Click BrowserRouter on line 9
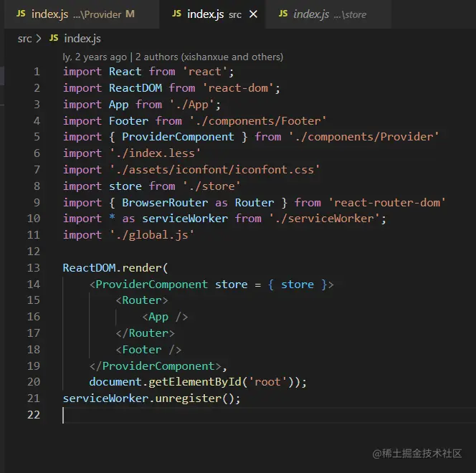The image size is (476, 473). pyautogui.click(x=165, y=202)
